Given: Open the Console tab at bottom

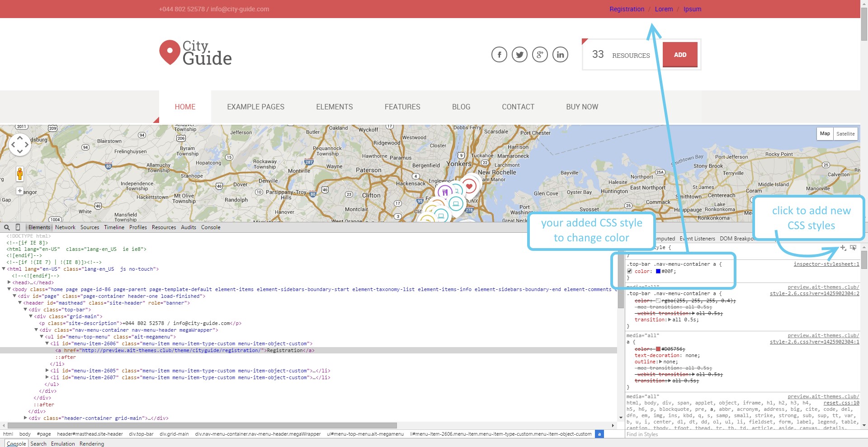Looking at the screenshot, I should [16, 443].
